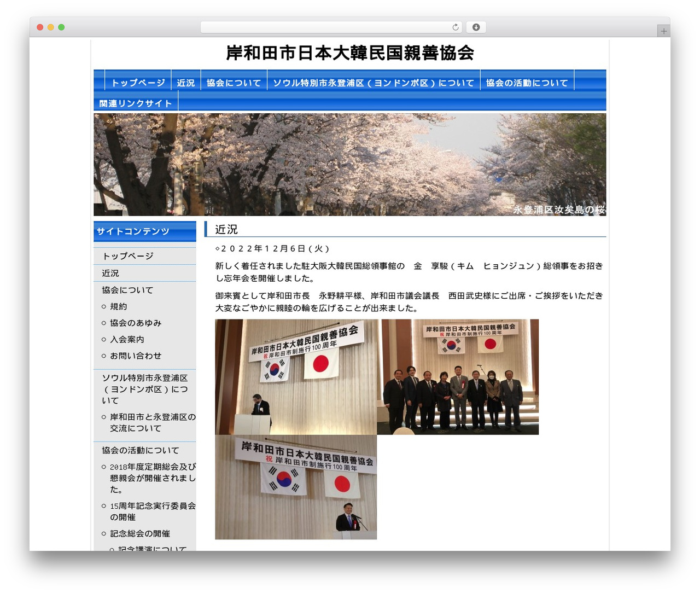This screenshot has height=593, width=700.
Task: Click the browser address bar
Action: click(x=331, y=27)
